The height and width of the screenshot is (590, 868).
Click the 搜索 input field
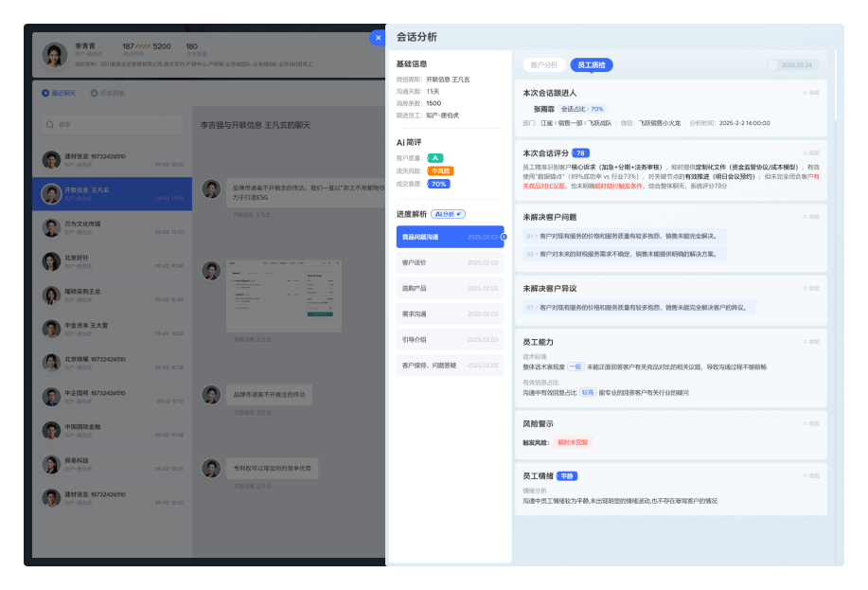(114, 124)
